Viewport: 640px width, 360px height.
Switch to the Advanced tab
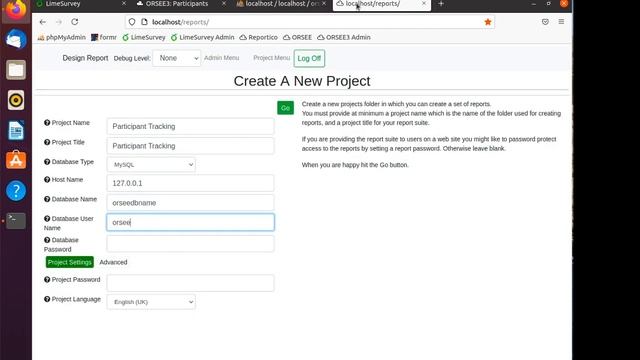coord(113,262)
